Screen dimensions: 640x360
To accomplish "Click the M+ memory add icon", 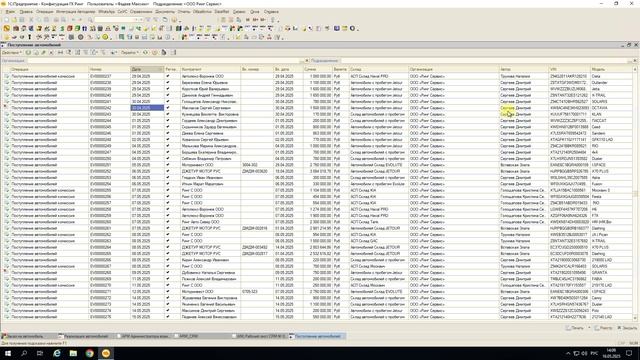I will [x=256, y=20].
